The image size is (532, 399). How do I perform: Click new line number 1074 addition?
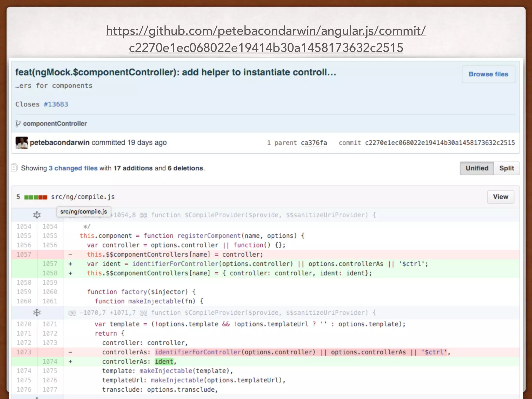click(50, 362)
